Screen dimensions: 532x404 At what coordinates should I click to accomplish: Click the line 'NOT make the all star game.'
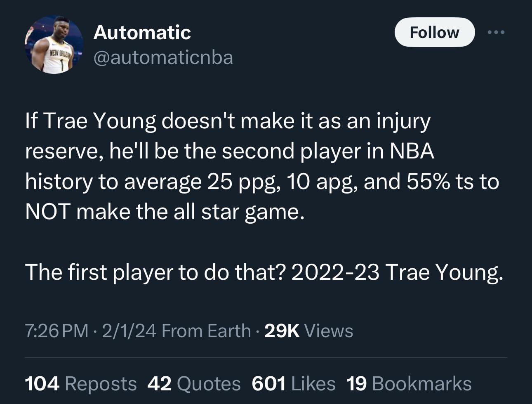(165, 212)
